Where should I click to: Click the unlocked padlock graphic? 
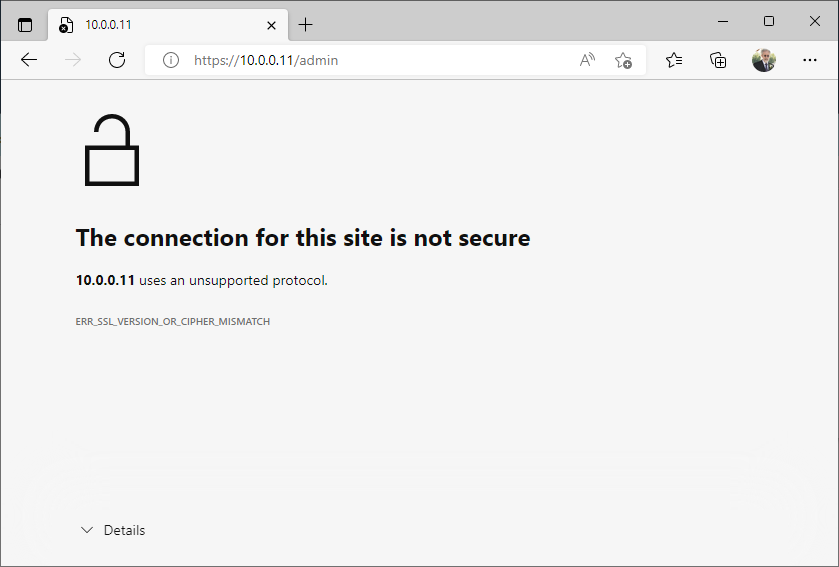(x=111, y=151)
